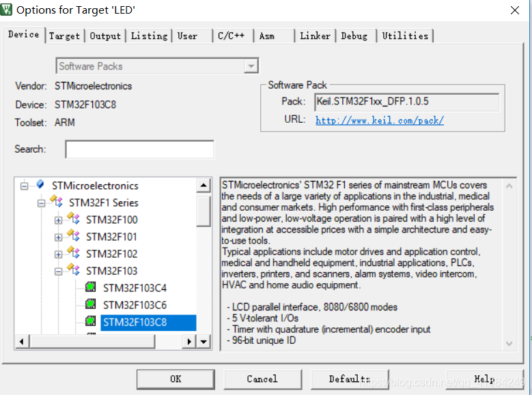Click the Defaults button
532x395 pixels.
pyautogui.click(x=350, y=379)
